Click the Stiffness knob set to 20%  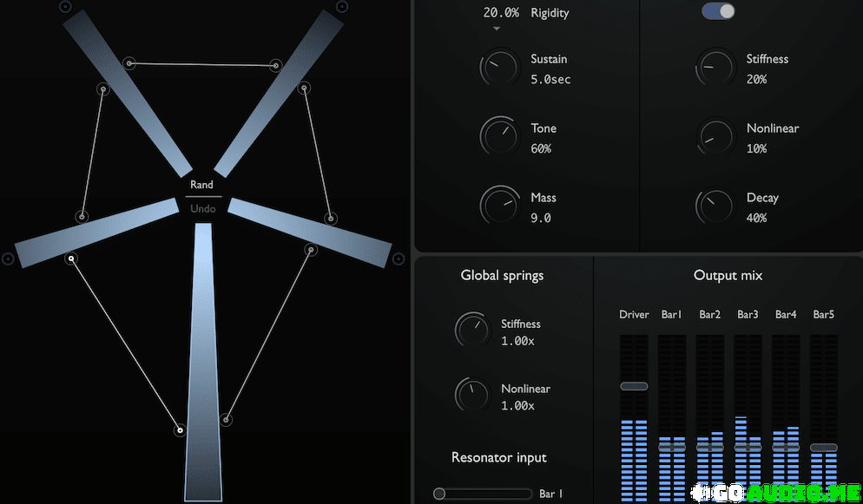[x=715, y=68]
